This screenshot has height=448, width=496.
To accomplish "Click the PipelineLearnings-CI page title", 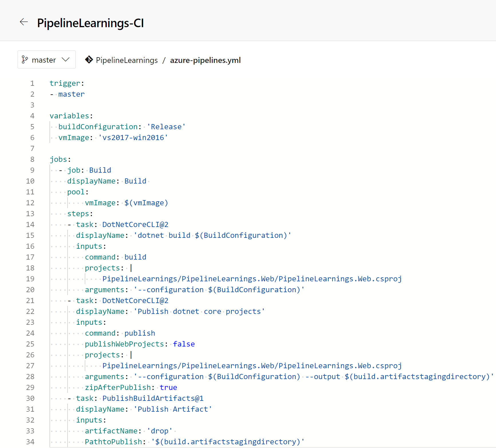I will point(90,23).
